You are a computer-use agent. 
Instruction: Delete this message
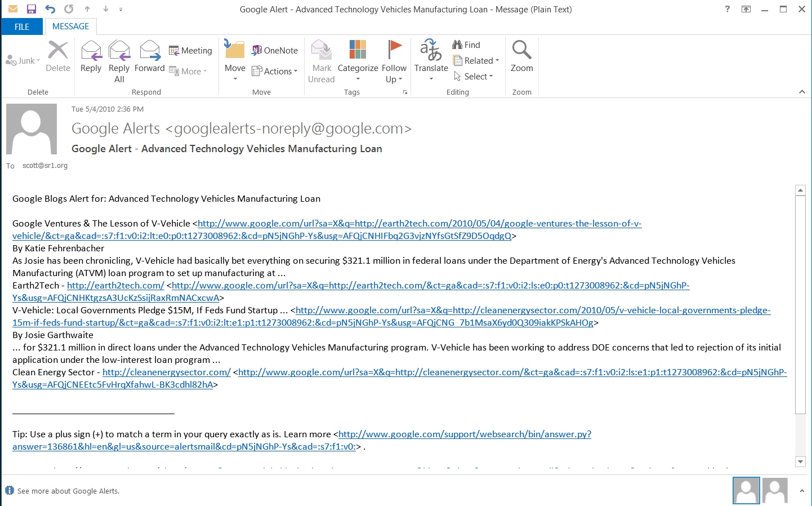[58, 56]
